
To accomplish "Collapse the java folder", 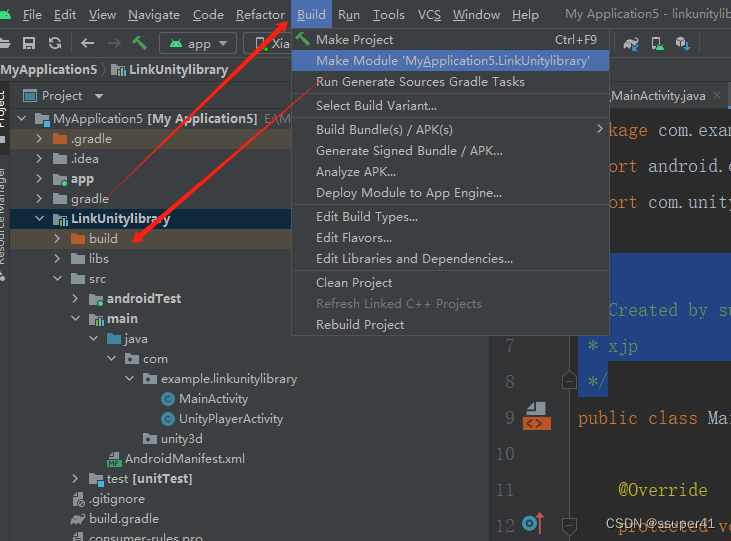I will 94,339.
